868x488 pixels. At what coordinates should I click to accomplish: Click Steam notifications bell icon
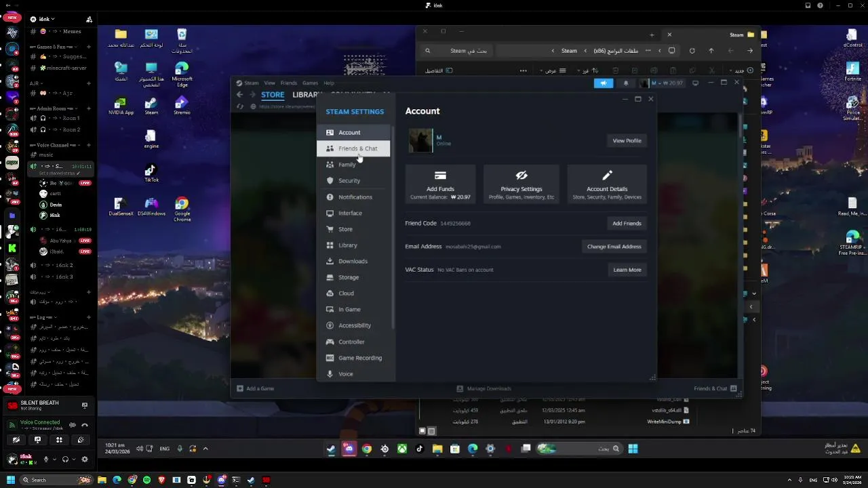[626, 83]
